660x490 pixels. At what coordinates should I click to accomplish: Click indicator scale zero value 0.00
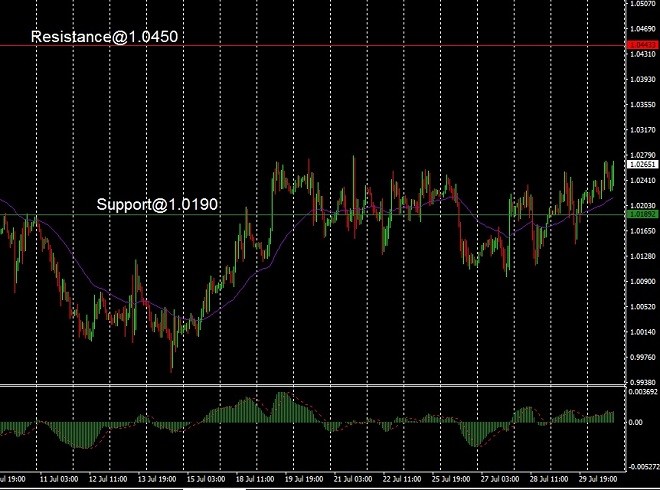(635, 422)
